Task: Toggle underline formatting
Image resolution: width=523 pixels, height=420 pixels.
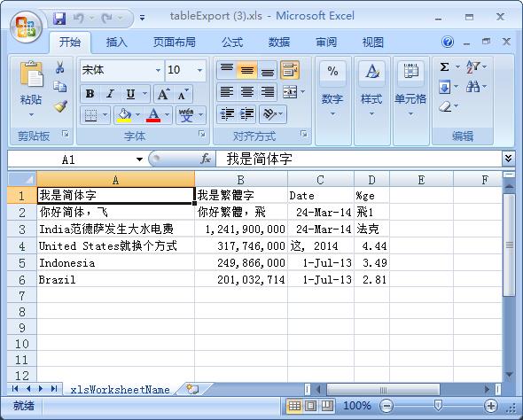Action: click(130, 94)
